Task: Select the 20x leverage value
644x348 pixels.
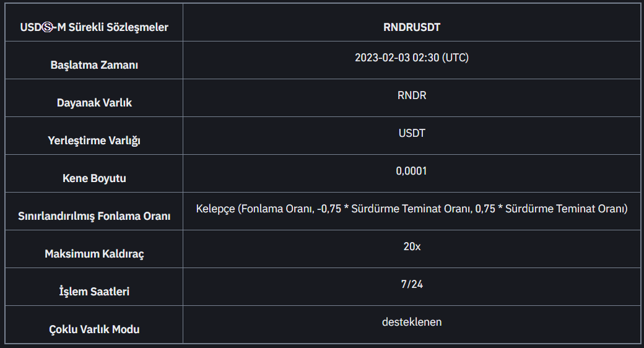Action: click(x=412, y=246)
